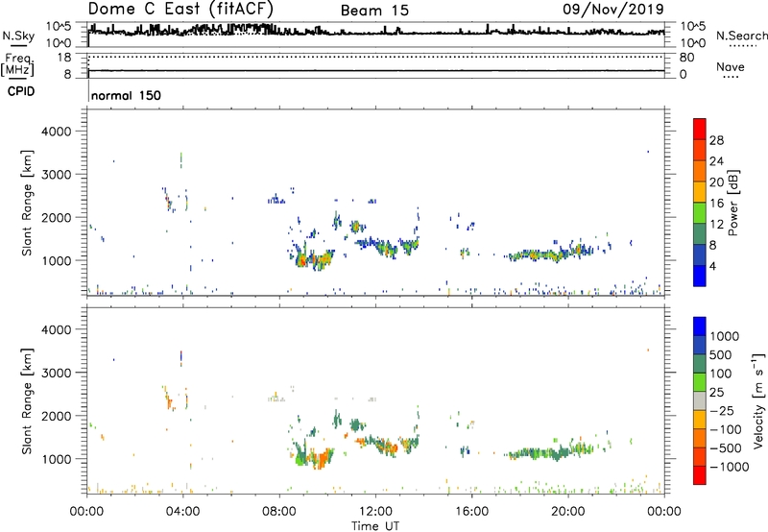Click the 'N.Sky' axis label
The height and width of the screenshot is (532, 768).
(18, 36)
